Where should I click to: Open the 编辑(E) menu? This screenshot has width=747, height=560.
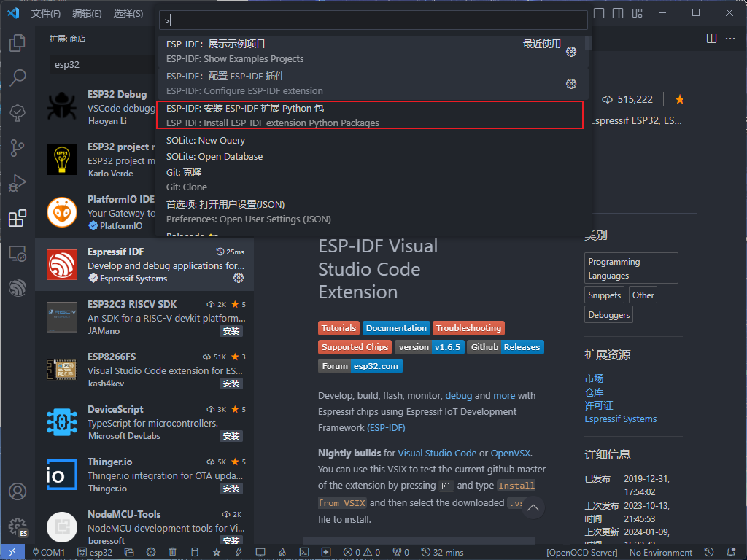(87, 13)
